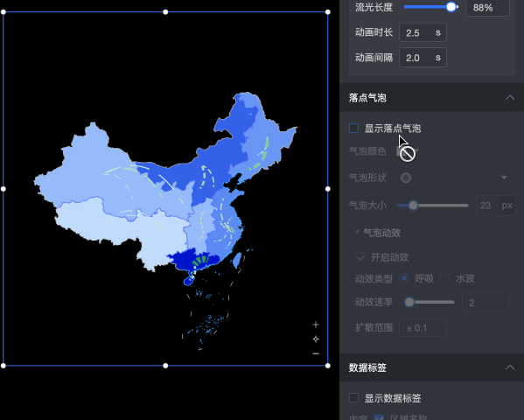Enable 显示数据标签 checkbox

[353, 398]
